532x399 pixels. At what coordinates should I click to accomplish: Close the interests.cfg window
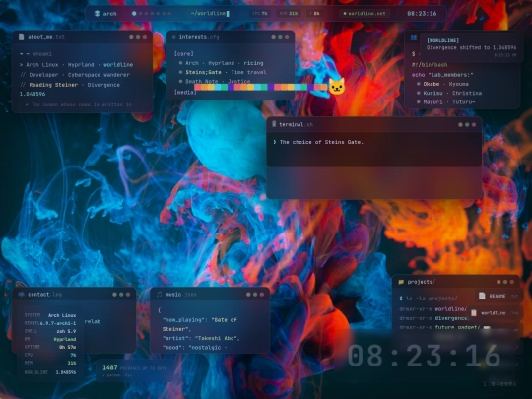point(287,37)
